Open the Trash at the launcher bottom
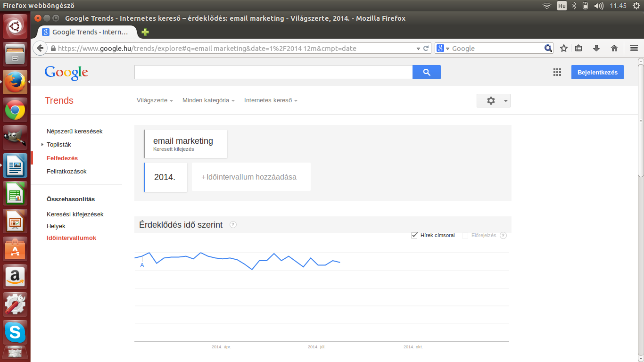 coord(15,354)
